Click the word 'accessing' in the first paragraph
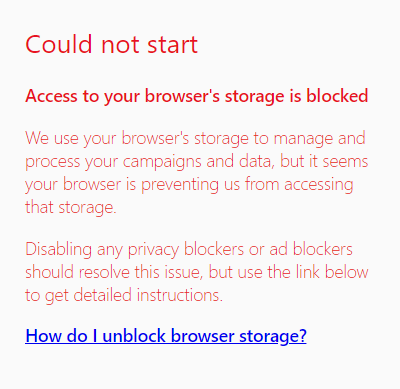 pos(319,185)
